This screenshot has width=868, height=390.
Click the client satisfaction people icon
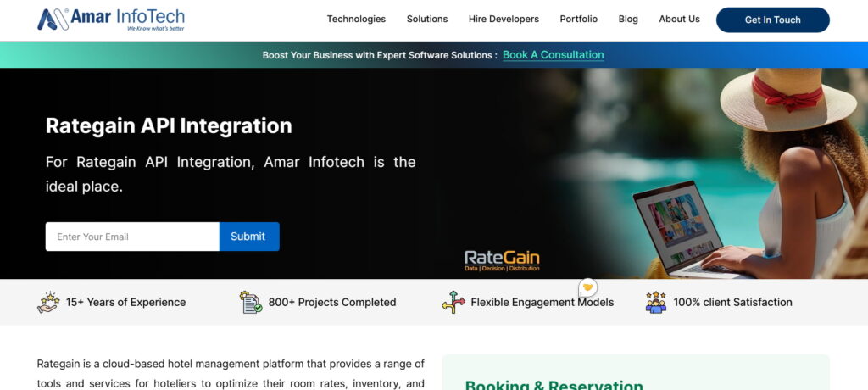[656, 303]
